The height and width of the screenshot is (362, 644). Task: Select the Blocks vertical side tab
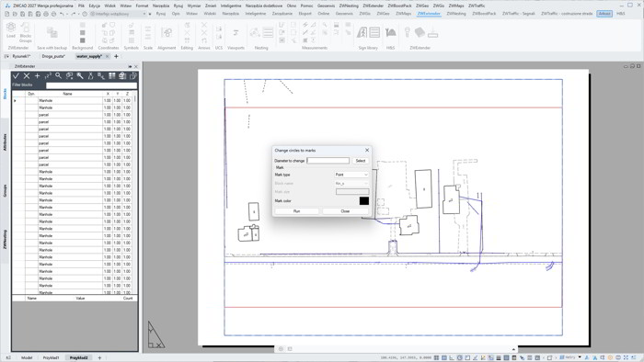point(5,94)
